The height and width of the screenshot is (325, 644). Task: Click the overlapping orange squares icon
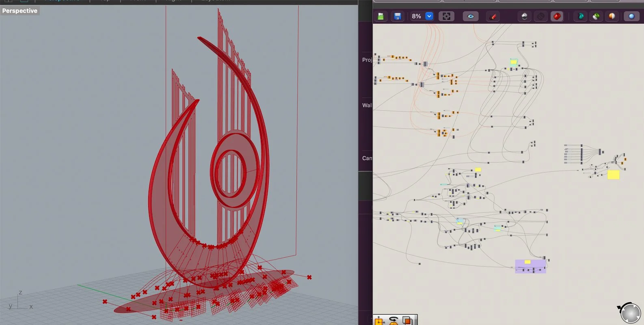[408, 321]
